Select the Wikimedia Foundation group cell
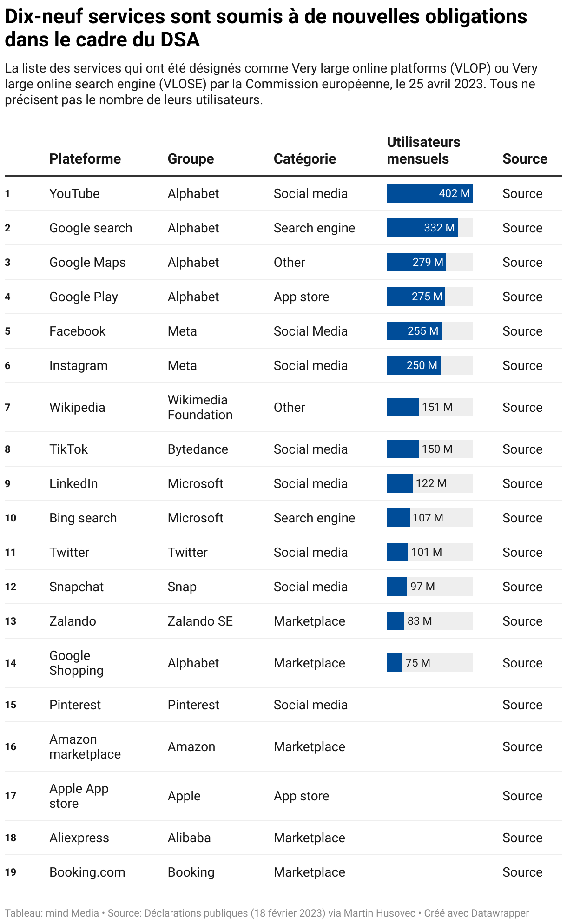 200,407
